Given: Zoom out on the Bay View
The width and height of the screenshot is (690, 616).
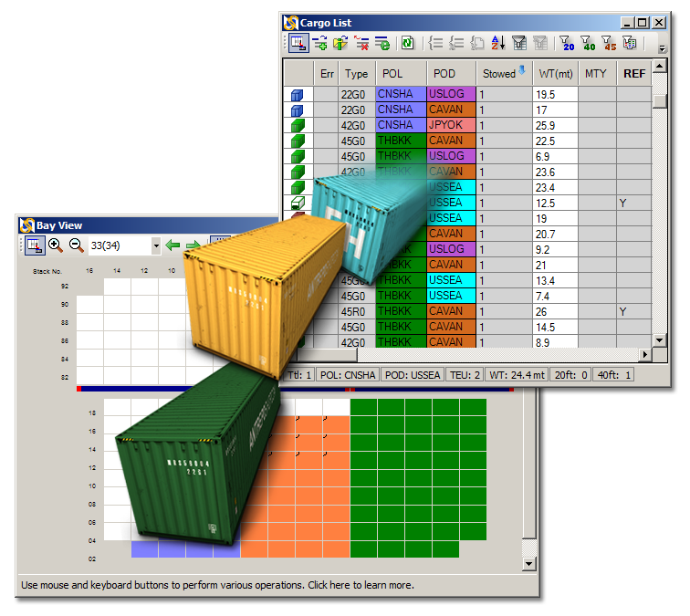Looking at the screenshot, I should pos(77,245).
